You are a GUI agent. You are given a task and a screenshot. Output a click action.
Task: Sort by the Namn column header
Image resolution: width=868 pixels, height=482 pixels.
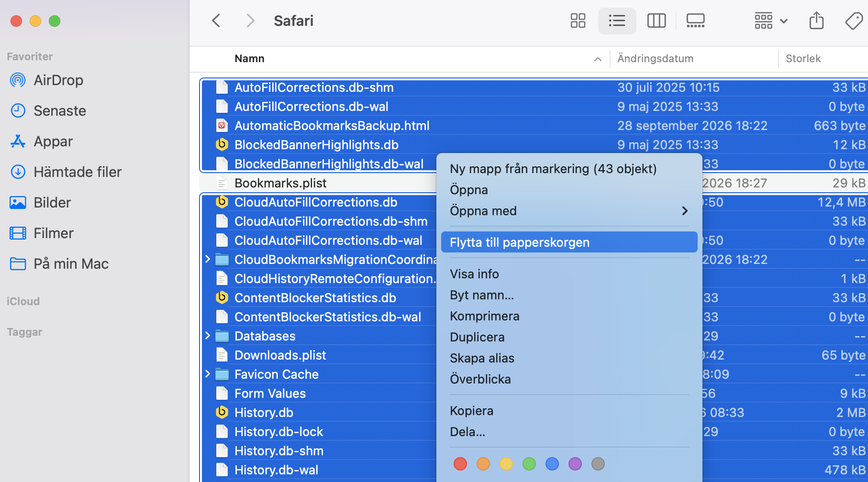[249, 58]
